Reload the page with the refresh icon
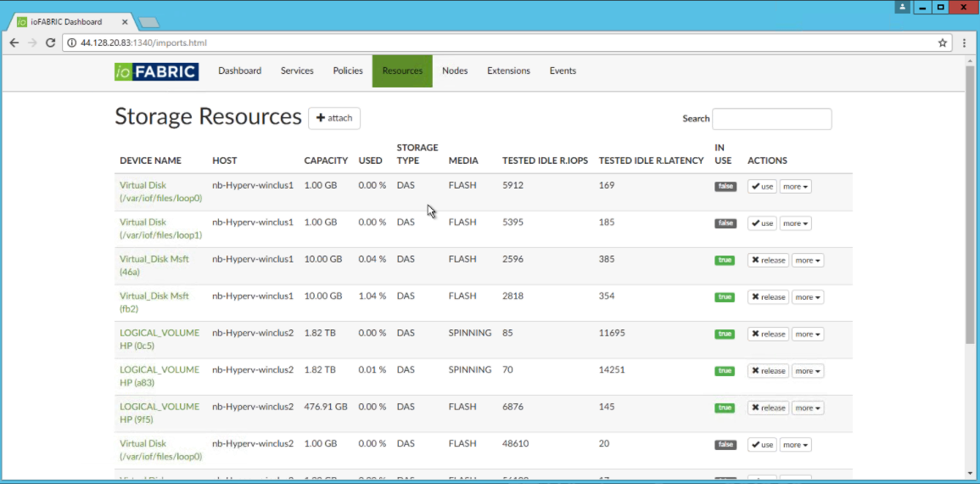Screen dimensions: 980x484 pyautogui.click(x=50, y=42)
